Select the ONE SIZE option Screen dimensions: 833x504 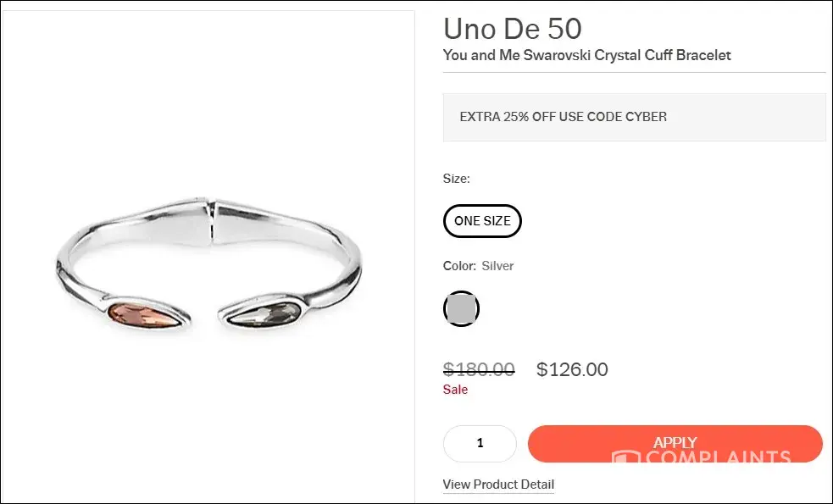coord(482,221)
